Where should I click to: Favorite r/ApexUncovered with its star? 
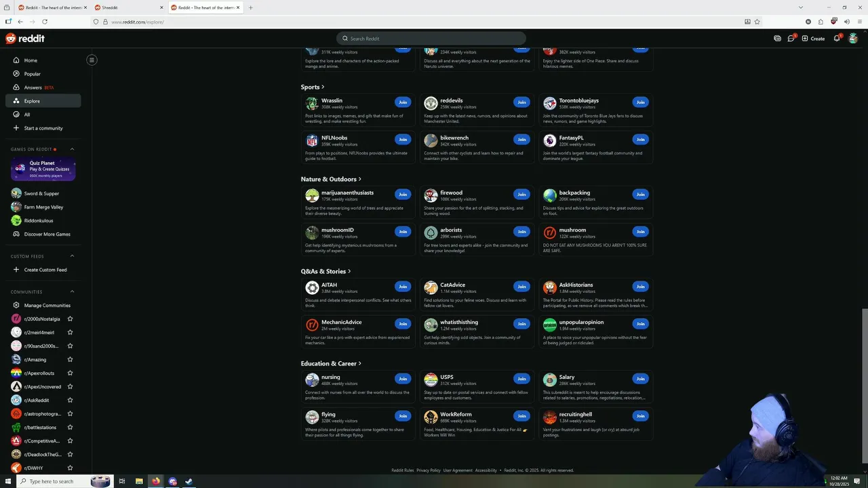(70, 386)
